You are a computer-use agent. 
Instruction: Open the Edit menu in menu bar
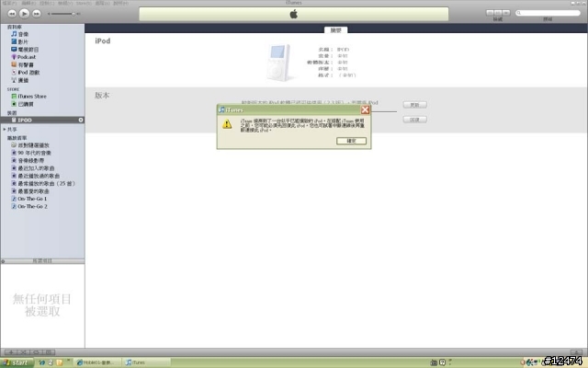[28, 3]
